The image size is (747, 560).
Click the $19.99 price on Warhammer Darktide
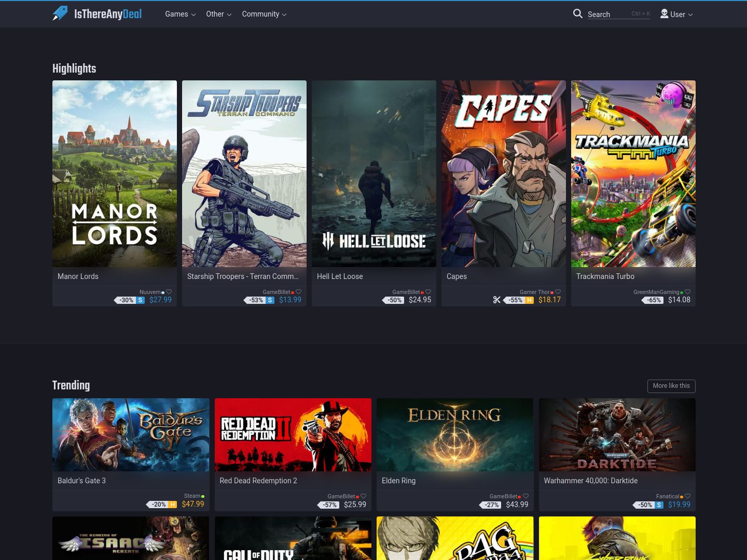(679, 505)
